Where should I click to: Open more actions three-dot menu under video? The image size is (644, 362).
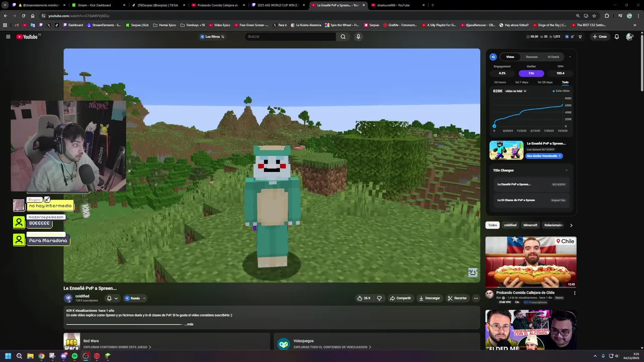[x=476, y=298]
